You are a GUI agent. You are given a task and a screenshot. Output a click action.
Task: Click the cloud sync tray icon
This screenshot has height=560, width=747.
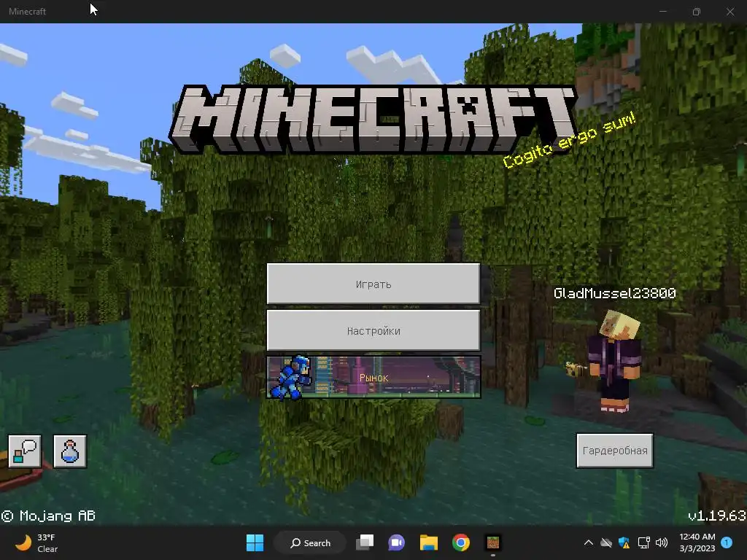(606, 542)
